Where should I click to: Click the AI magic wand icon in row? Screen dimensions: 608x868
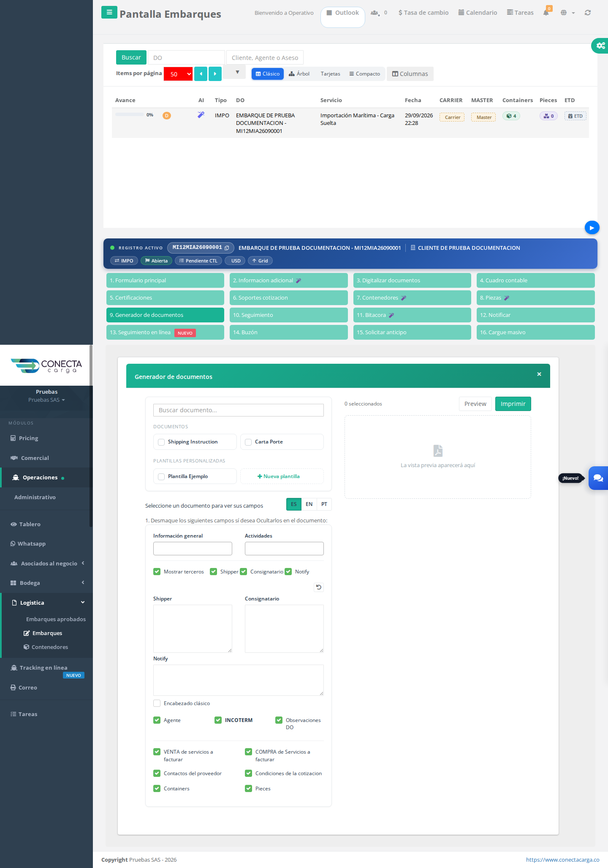(201, 115)
